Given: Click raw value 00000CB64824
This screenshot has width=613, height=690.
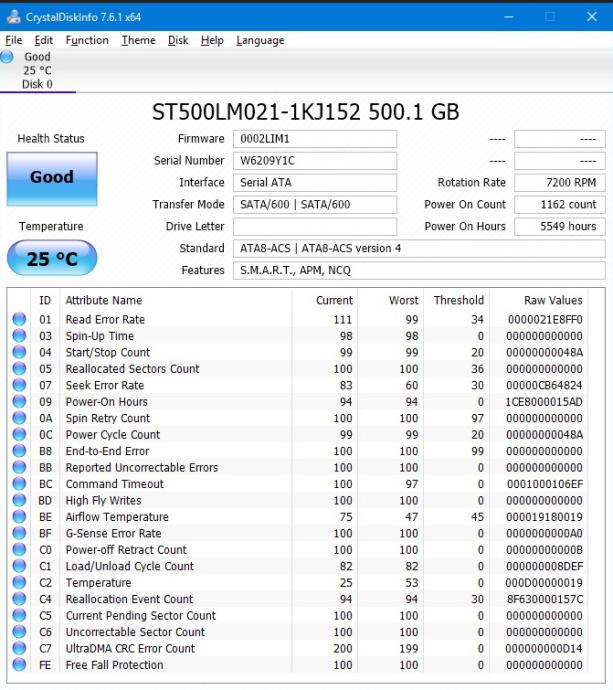Looking at the screenshot, I should pyautogui.click(x=544, y=385).
